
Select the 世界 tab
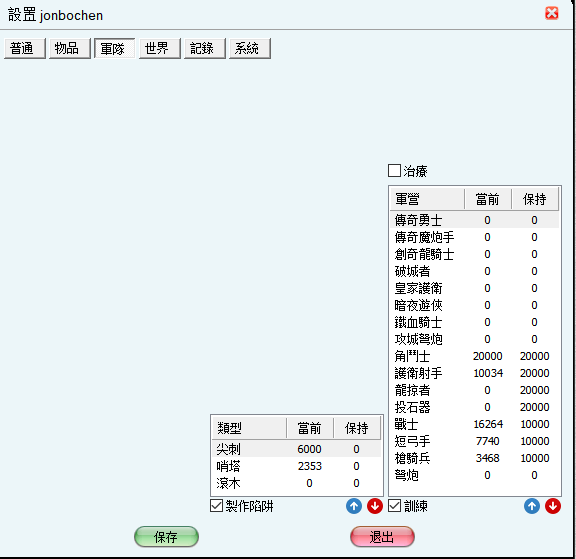tap(160, 48)
